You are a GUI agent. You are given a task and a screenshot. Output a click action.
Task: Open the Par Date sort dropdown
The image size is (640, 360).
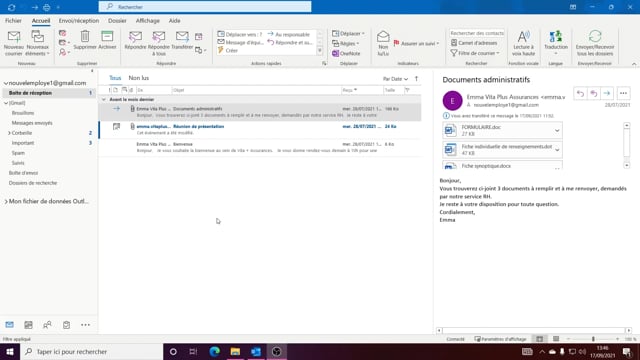click(x=395, y=79)
